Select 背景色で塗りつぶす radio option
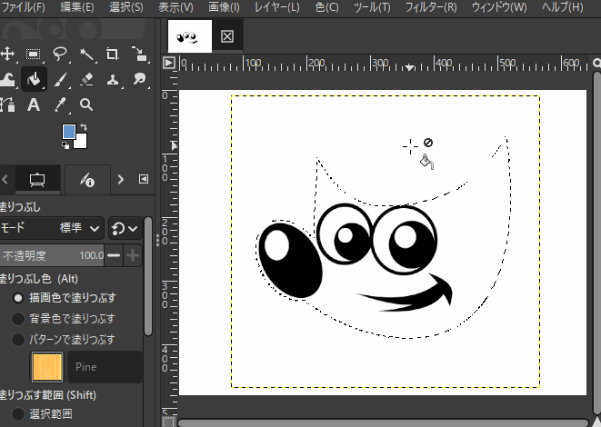Viewport: 601px width, 427px height. (x=18, y=318)
